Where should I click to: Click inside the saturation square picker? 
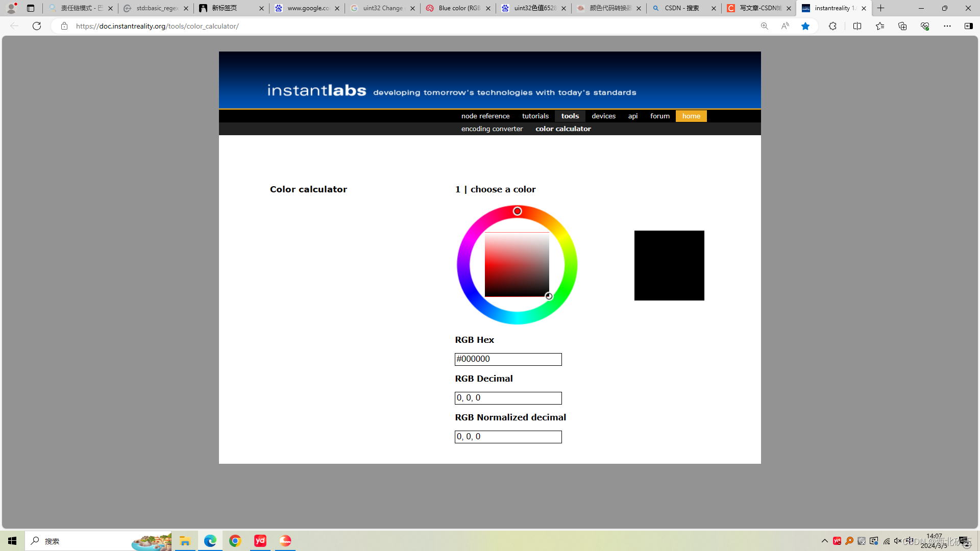(517, 264)
